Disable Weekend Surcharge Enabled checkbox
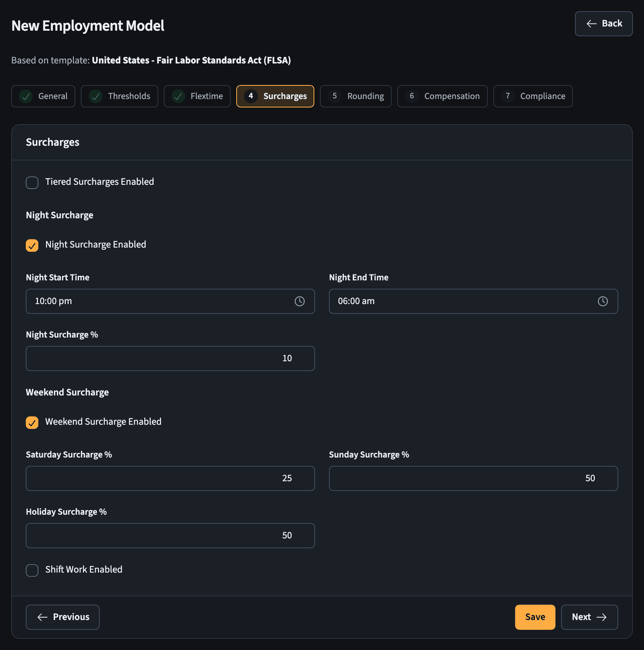The image size is (644, 650). (x=32, y=422)
